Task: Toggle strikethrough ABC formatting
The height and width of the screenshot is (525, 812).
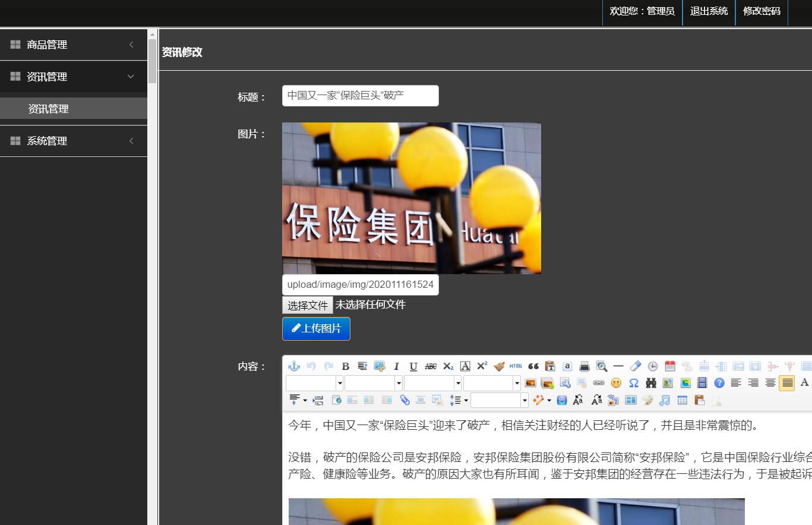Action: 431,366
